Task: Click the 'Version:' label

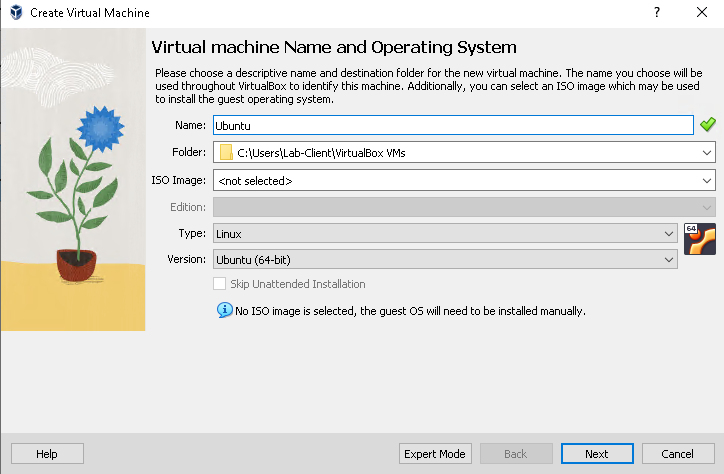Action: pyautogui.click(x=187, y=259)
